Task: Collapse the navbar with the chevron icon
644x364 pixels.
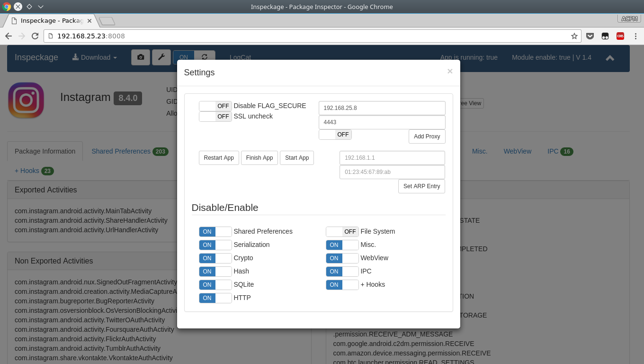Action: pyautogui.click(x=610, y=58)
